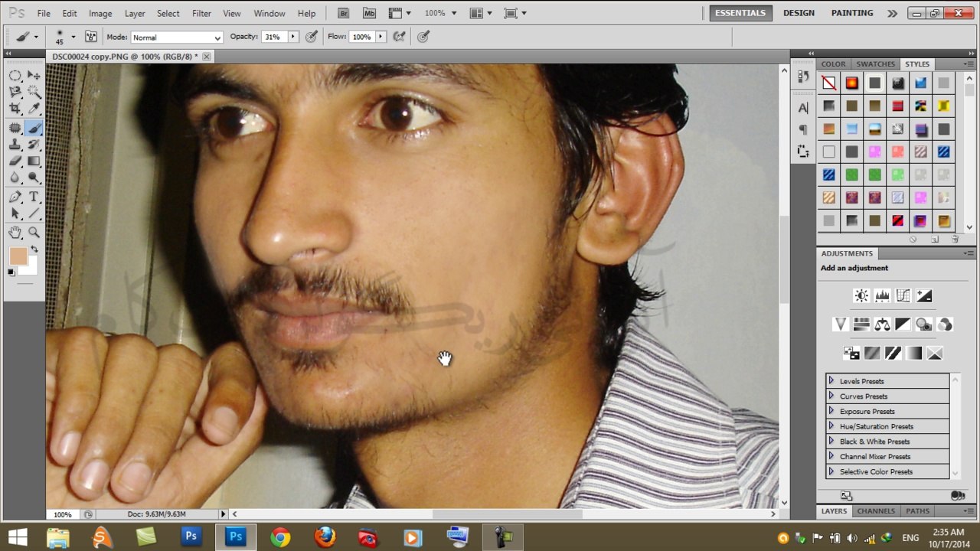The height and width of the screenshot is (551, 980).
Task: Open the Flow slider arrow
Action: point(380,37)
